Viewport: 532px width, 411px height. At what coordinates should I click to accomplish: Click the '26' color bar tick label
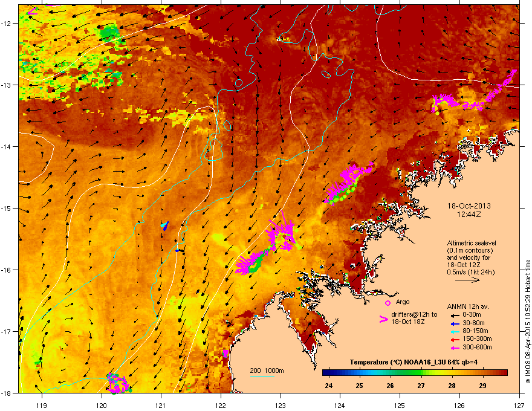(x=390, y=386)
